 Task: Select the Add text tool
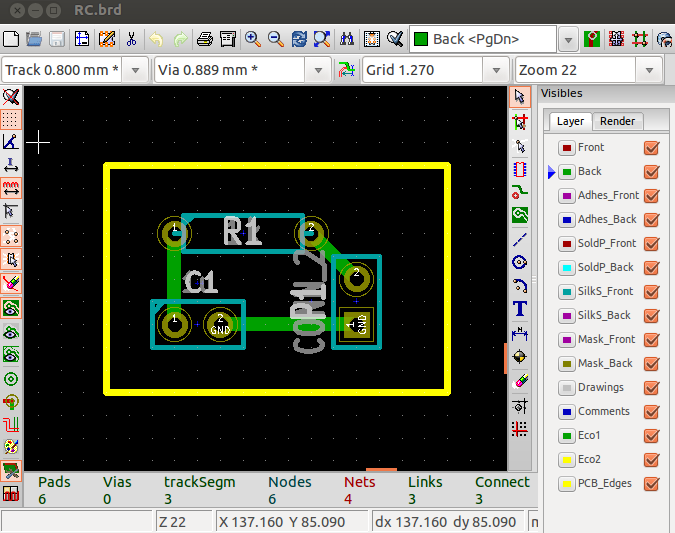click(520, 309)
